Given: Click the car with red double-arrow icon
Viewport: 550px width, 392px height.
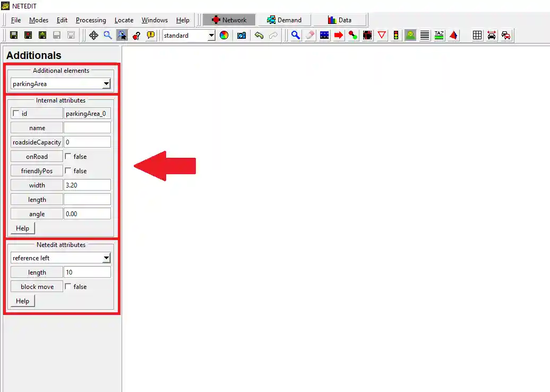Looking at the screenshot, I should point(492,36).
